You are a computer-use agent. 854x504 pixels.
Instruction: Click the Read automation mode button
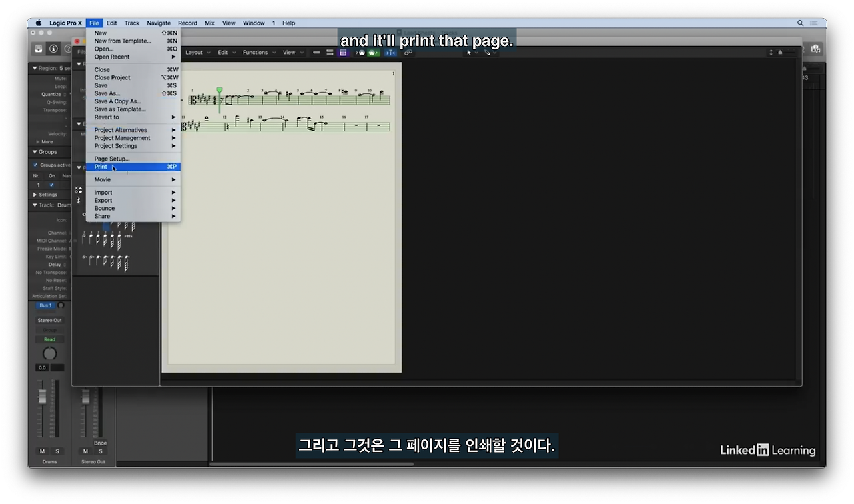[x=49, y=339]
